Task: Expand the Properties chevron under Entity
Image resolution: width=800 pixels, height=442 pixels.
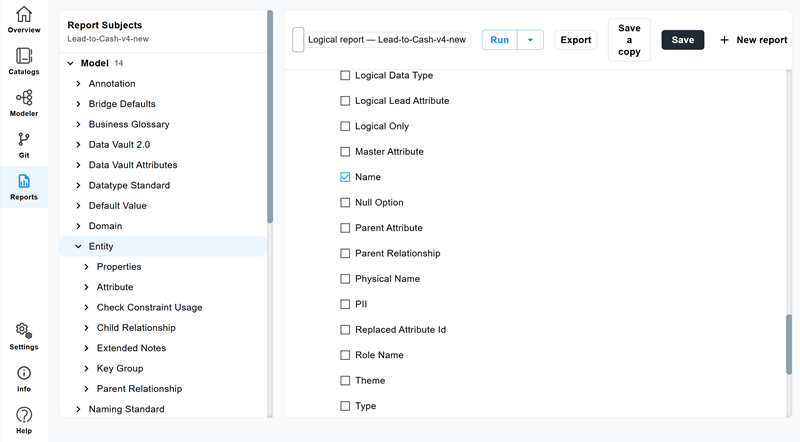Action: [x=87, y=267]
